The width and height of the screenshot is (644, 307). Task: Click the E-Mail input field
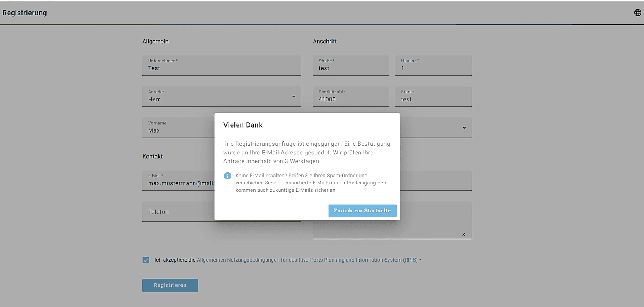[178, 180]
